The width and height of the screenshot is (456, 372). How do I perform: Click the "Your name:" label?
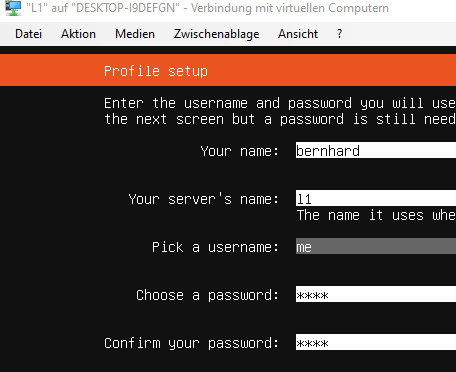[240, 151]
